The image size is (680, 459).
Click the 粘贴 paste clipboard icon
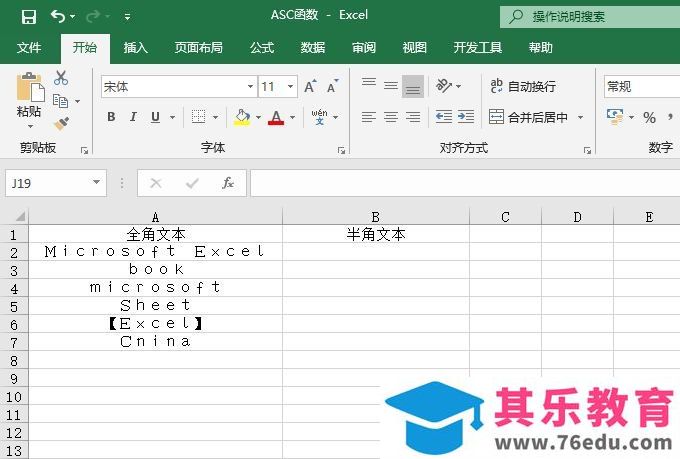click(29, 88)
